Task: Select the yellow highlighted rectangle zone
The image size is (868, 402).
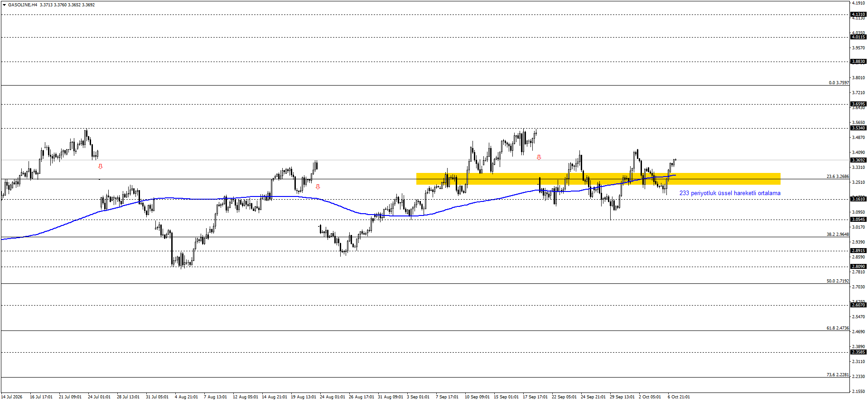Action: click(598, 179)
